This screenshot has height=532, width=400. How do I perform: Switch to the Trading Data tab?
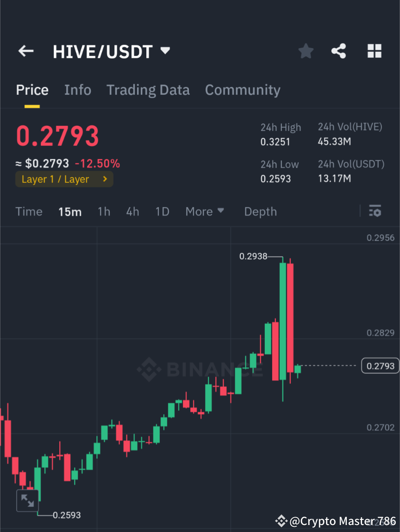pos(148,90)
